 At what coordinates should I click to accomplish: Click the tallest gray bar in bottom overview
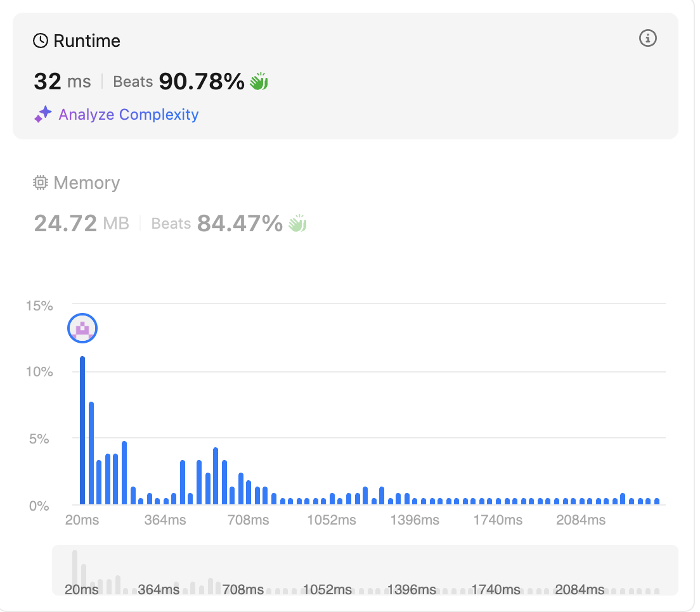click(75, 571)
